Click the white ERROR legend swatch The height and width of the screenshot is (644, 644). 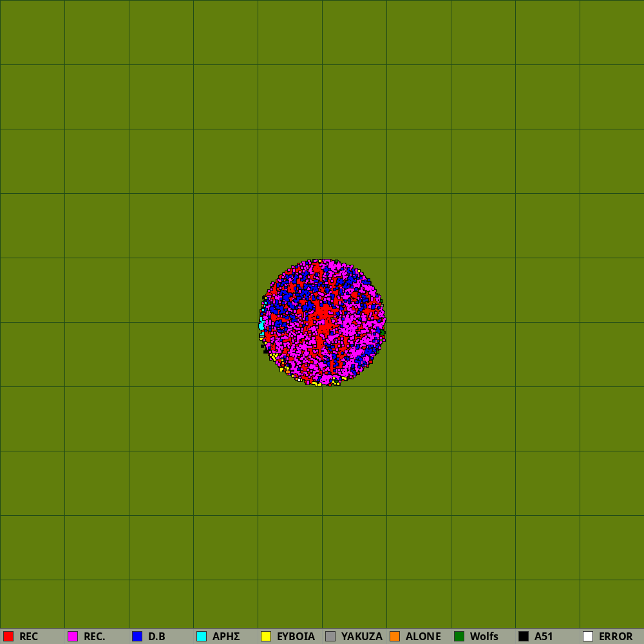point(588,636)
